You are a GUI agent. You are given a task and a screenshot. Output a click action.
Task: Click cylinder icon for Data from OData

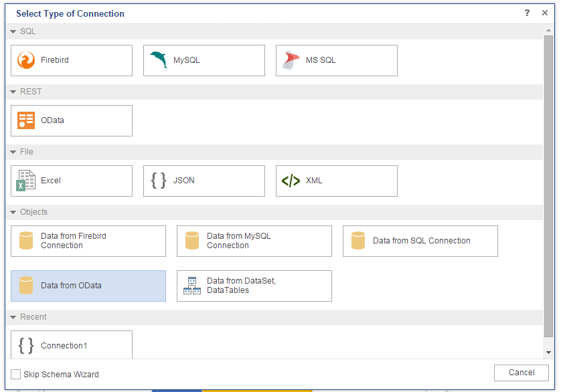pyautogui.click(x=26, y=286)
